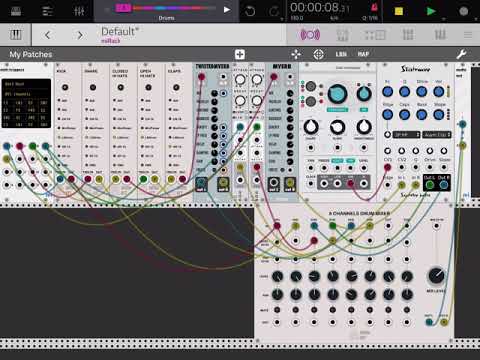This screenshot has height=360, width=480.
Task: Click the white ring knob at middle-left of the teal-knob module
Action: [x=311, y=127]
